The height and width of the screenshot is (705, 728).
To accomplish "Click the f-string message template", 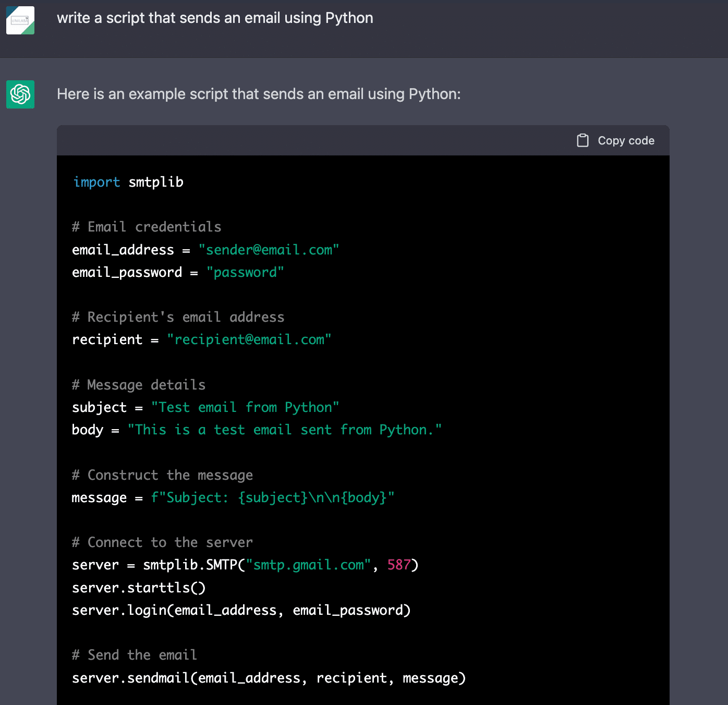I will pyautogui.click(x=273, y=498).
